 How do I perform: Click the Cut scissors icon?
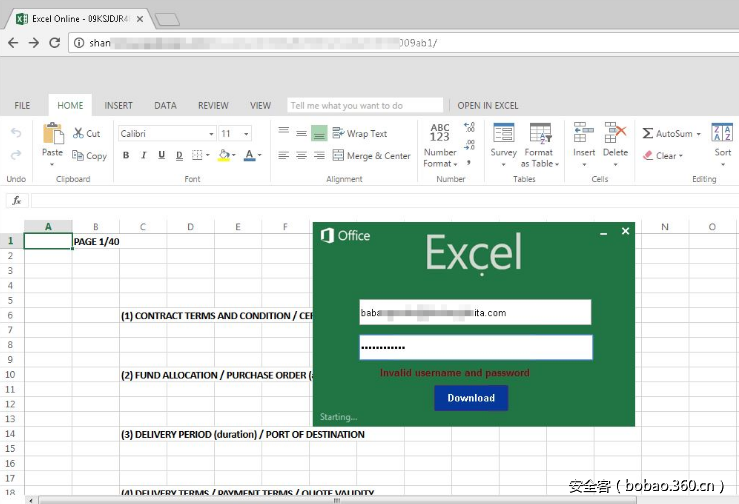(79, 133)
